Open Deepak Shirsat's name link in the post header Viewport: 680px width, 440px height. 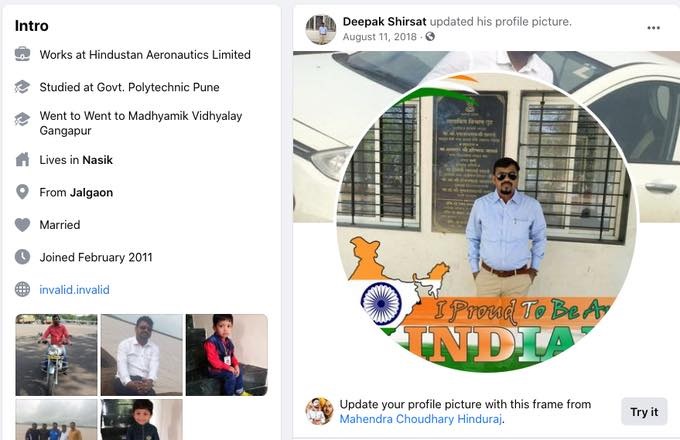[x=384, y=21]
